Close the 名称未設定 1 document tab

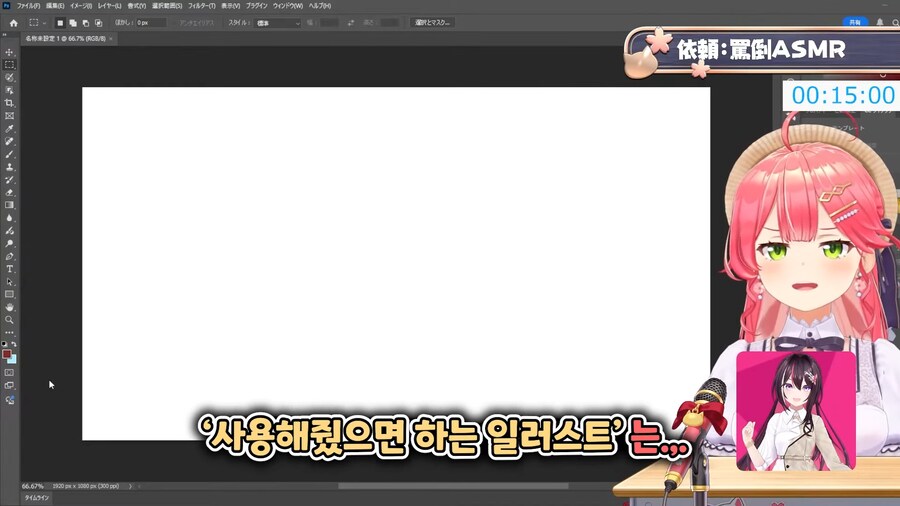point(111,38)
